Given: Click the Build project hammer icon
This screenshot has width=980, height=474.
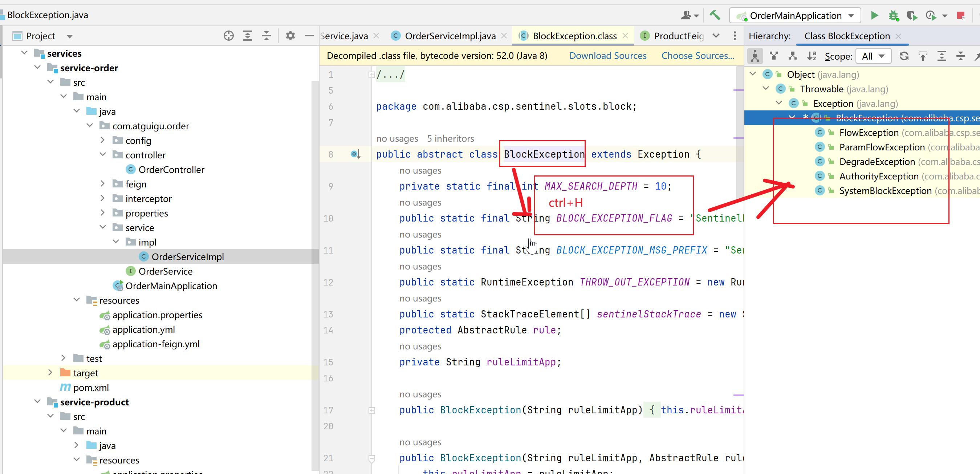Looking at the screenshot, I should pyautogui.click(x=715, y=15).
